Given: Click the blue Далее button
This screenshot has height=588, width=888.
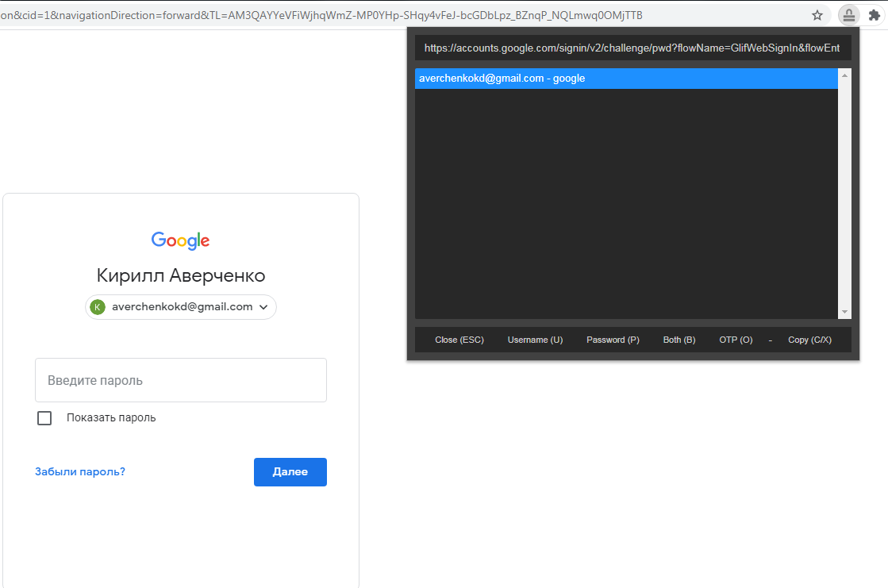Looking at the screenshot, I should tap(290, 472).
